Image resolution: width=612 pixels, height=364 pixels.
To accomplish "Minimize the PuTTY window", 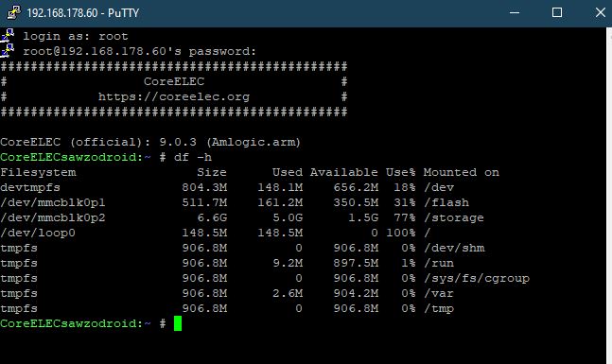I will tap(515, 12).
